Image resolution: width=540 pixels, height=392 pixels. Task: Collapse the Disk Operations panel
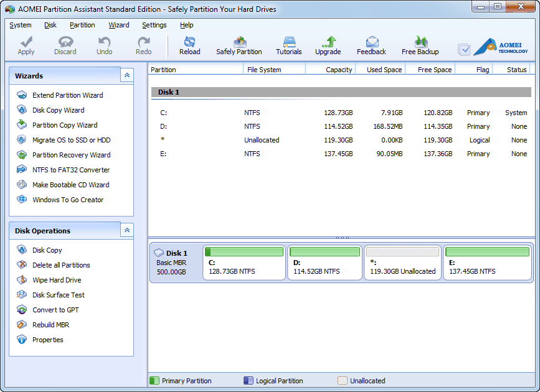(126, 230)
